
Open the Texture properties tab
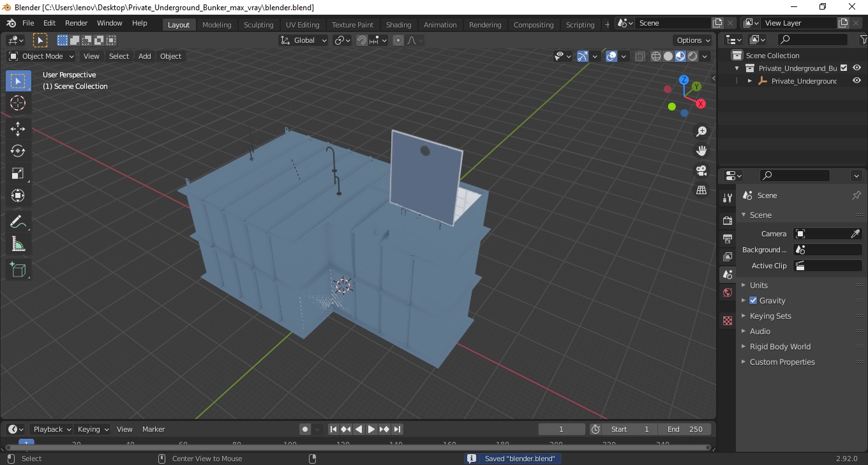click(x=728, y=321)
